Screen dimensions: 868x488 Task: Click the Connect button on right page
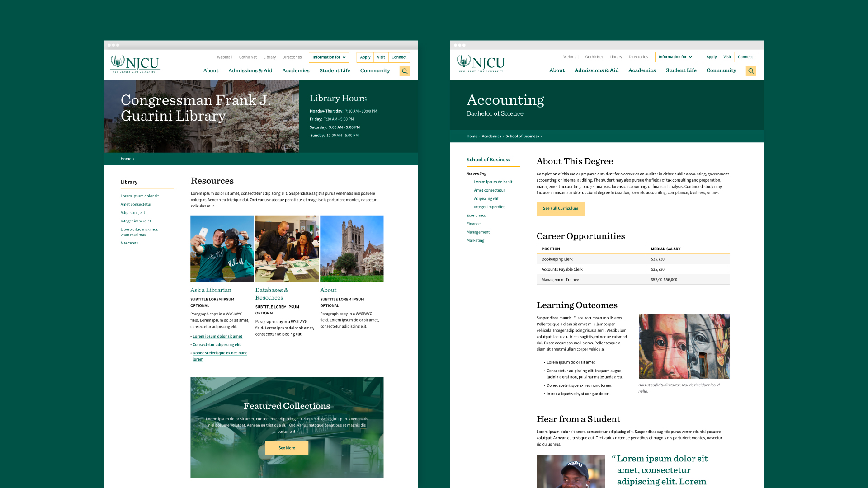coord(745,56)
